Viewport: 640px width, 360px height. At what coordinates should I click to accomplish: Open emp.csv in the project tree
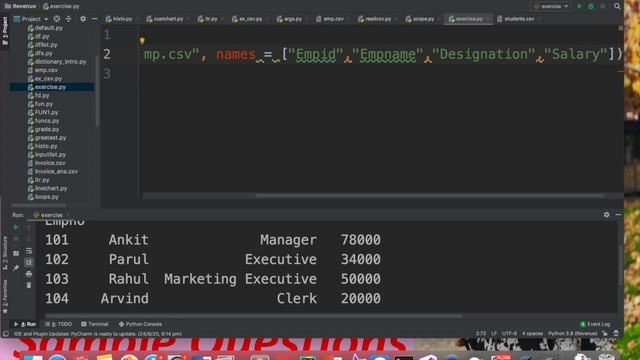[46, 70]
